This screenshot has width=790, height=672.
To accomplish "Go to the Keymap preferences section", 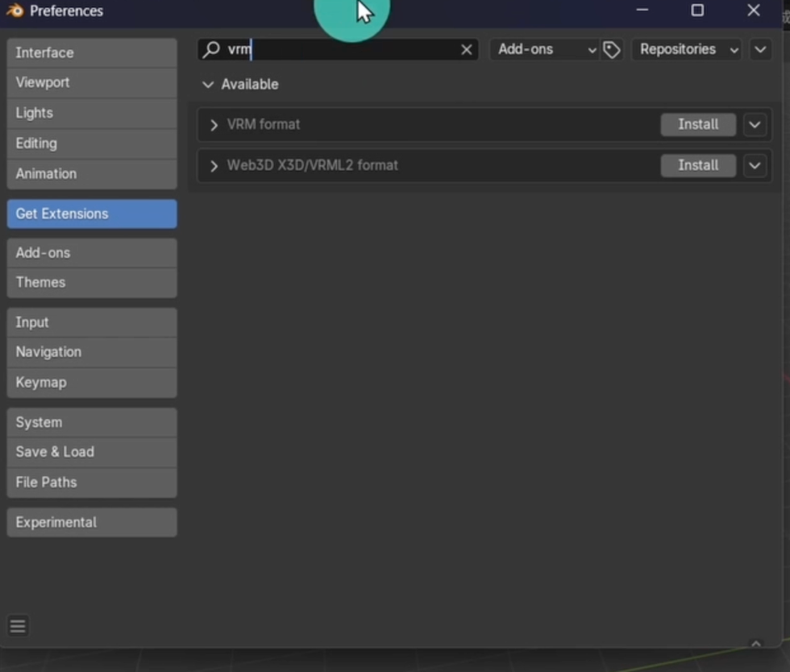I will coord(91,383).
